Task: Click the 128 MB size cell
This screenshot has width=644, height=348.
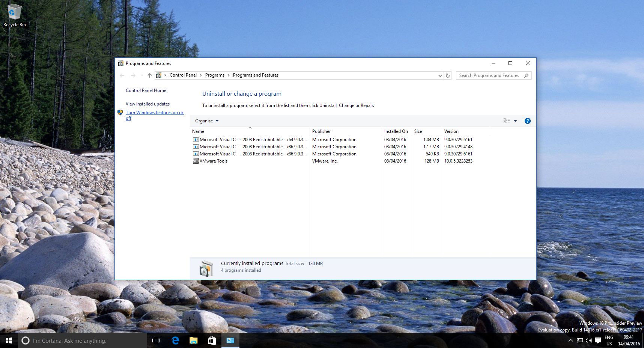Action: tap(432, 161)
